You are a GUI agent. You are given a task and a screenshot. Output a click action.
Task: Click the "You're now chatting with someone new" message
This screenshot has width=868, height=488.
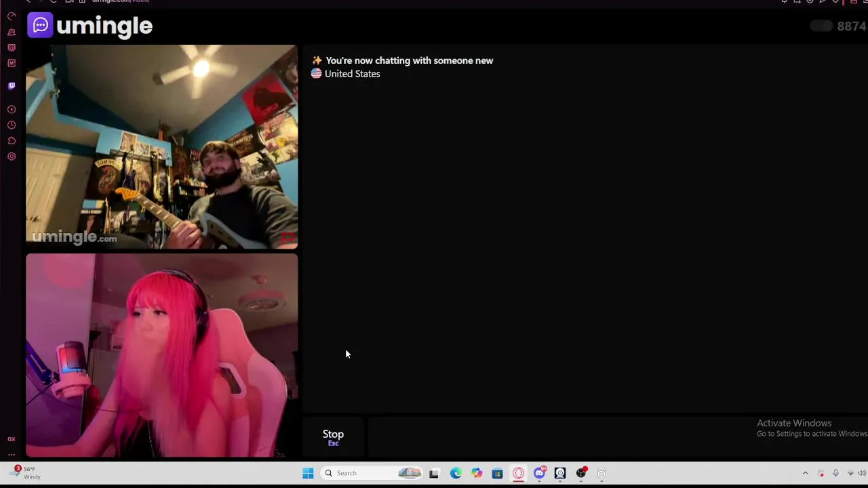tap(409, 60)
